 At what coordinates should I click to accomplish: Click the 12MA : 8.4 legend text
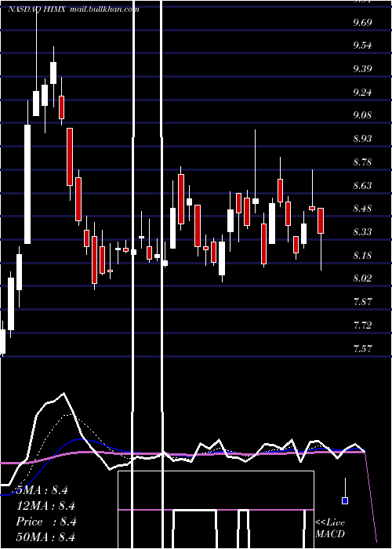coord(45,506)
